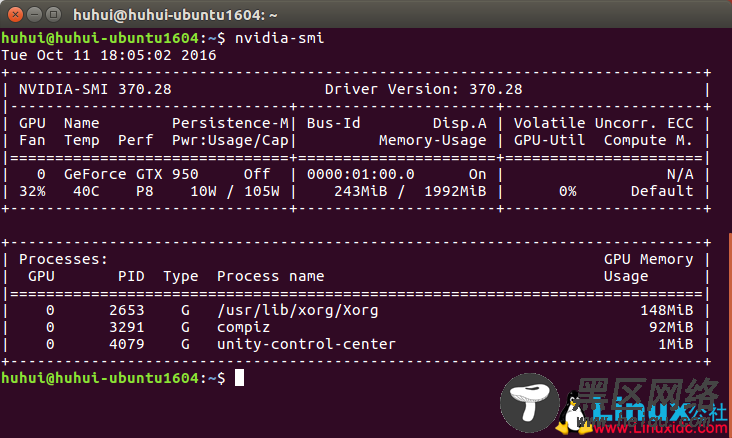
Task: Click PID 2653 in processes list
Action: coord(127,310)
